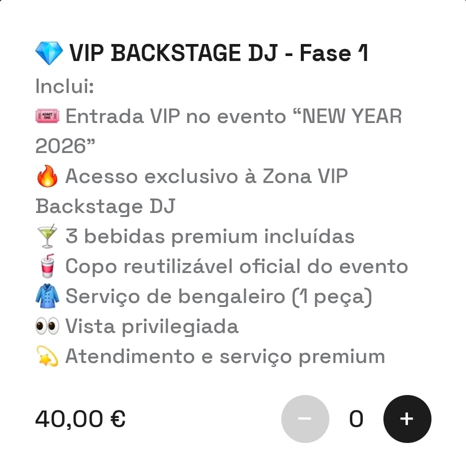Viewport: 466px width, 476px height.
Task: Click the 'Vista privilegiada' text
Action: (152, 326)
